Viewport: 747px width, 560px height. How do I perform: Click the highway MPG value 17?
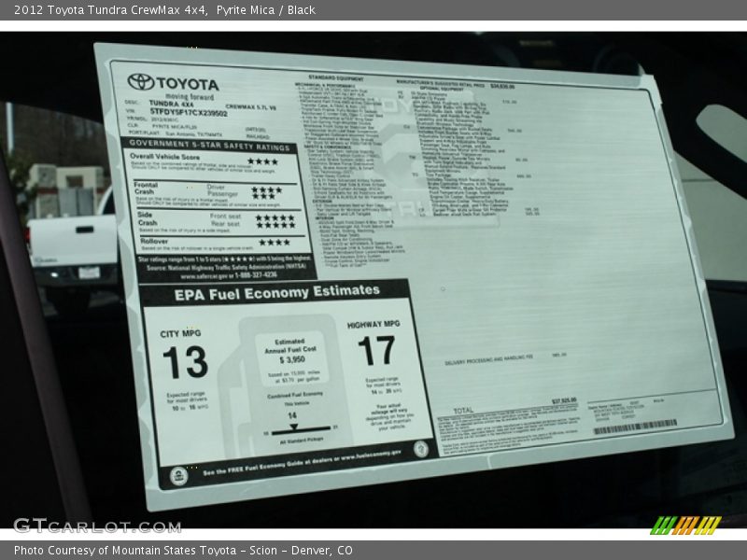(376, 351)
